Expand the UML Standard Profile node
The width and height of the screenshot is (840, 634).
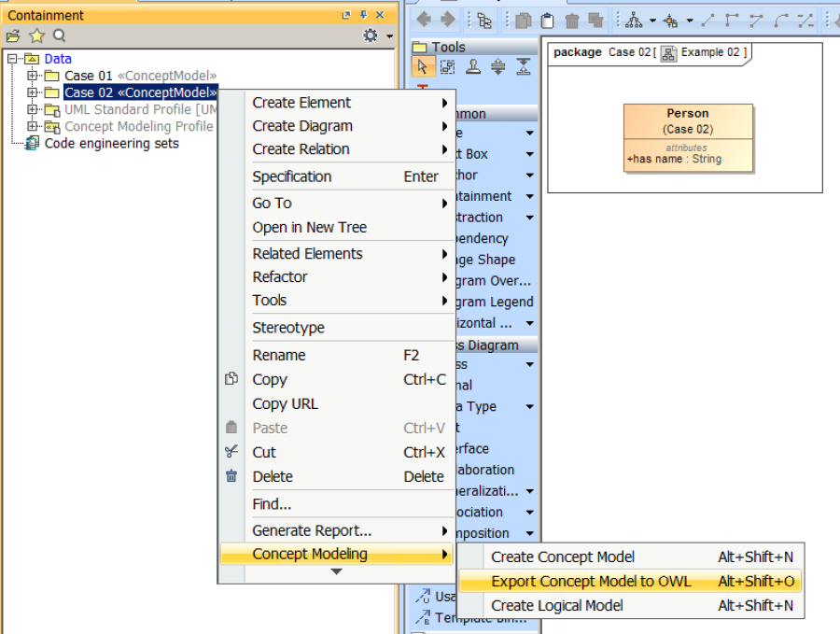click(32, 109)
